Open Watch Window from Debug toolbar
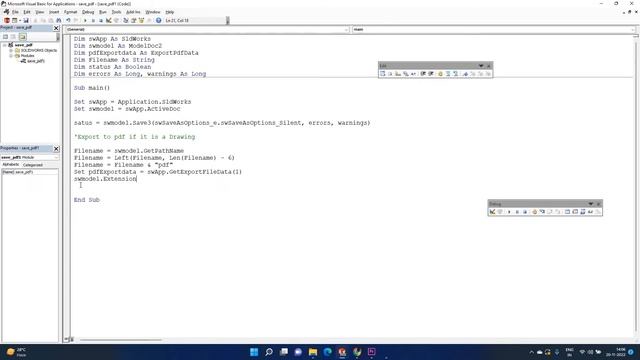The height and width of the screenshot is (360, 640). [582, 212]
